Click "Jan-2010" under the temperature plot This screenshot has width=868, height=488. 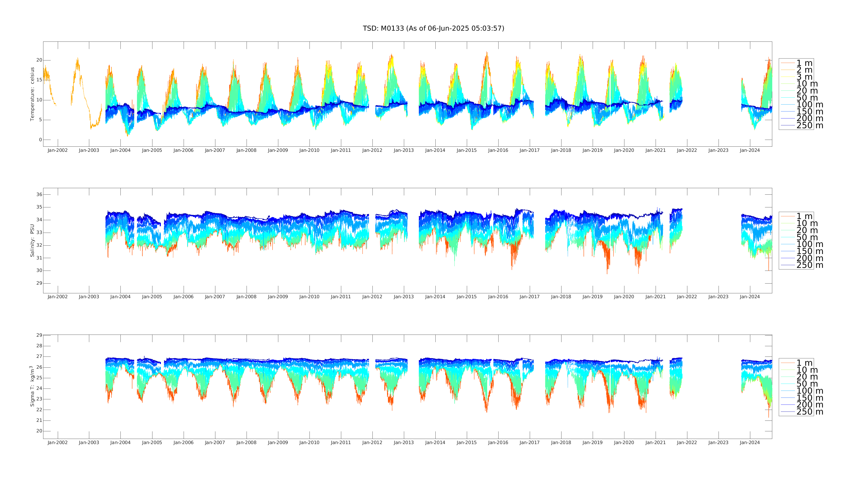click(309, 150)
